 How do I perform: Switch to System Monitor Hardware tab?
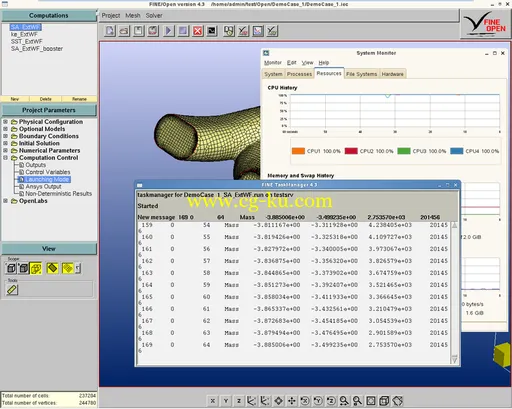[392, 74]
